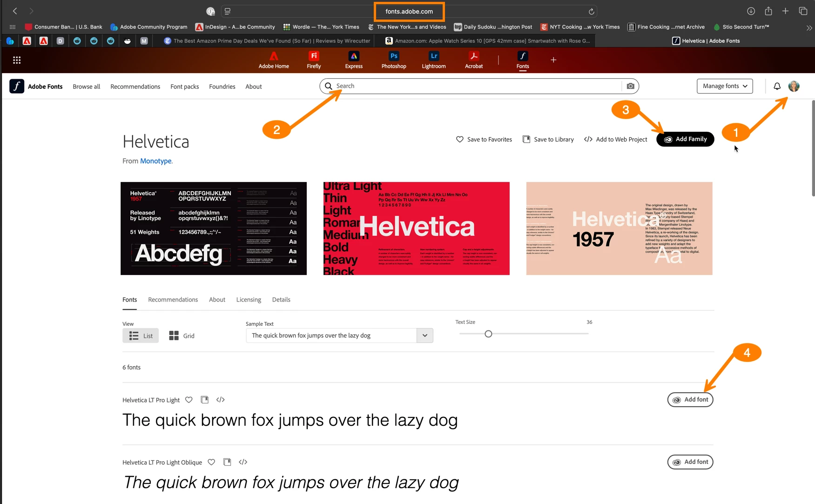Save Helvetica LT Pro Light Oblique to library icon
This screenshot has width=815, height=504.
[227, 462]
